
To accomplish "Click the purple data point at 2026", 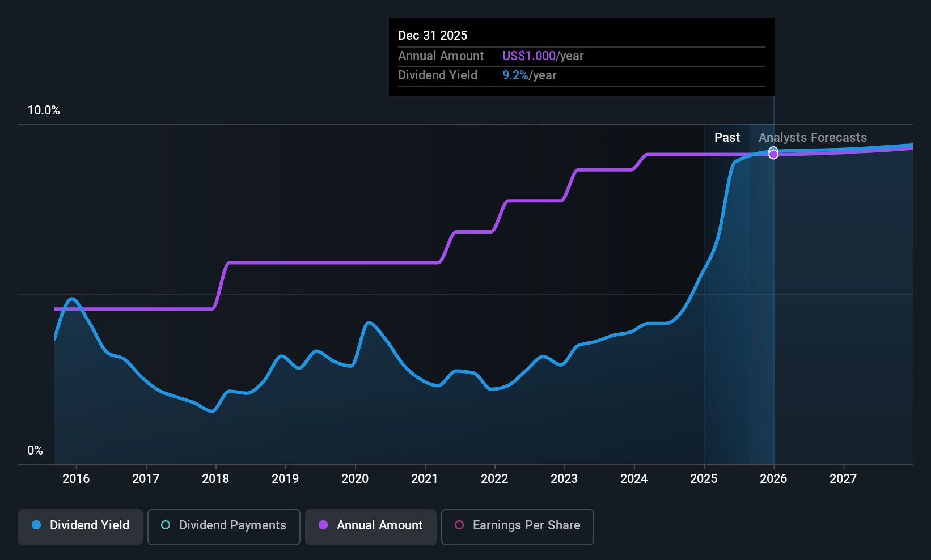I will [x=773, y=155].
